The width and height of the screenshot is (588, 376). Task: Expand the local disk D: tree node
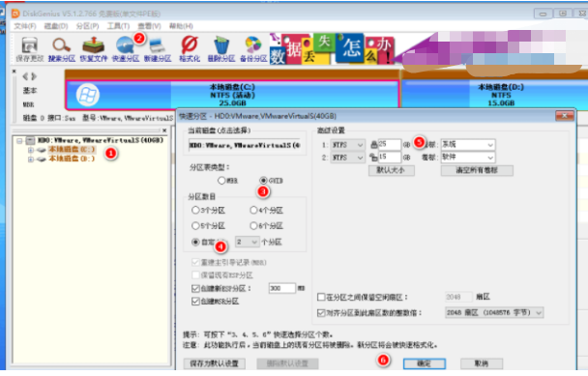tap(31, 159)
